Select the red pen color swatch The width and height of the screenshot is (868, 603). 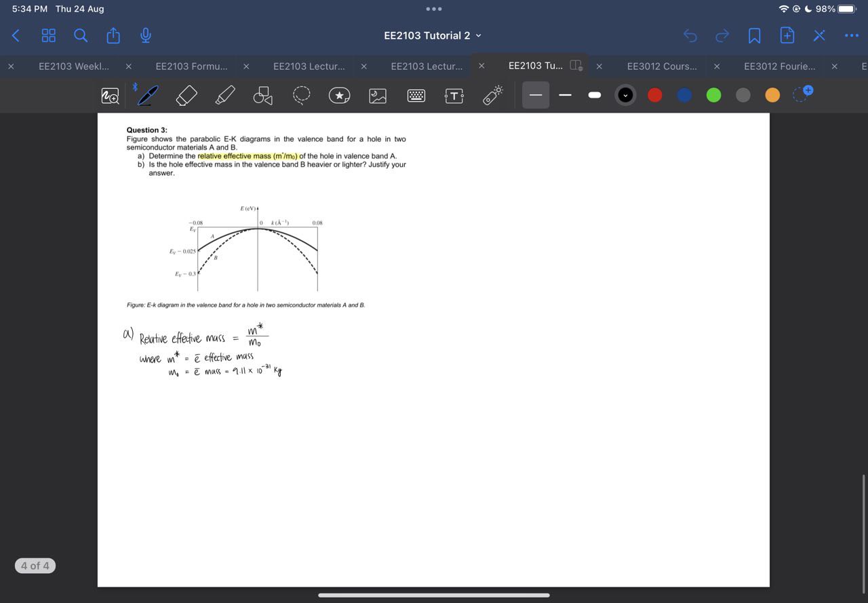[654, 95]
